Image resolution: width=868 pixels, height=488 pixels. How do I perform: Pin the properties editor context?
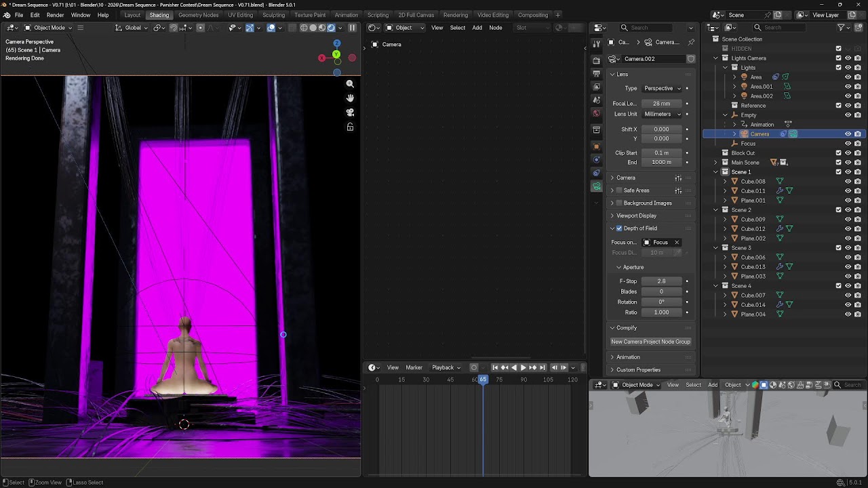(x=691, y=42)
